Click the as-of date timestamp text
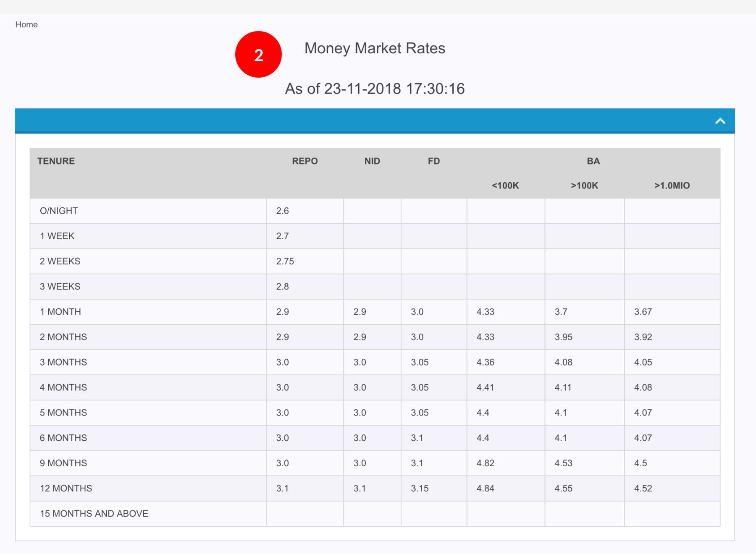 click(x=375, y=89)
